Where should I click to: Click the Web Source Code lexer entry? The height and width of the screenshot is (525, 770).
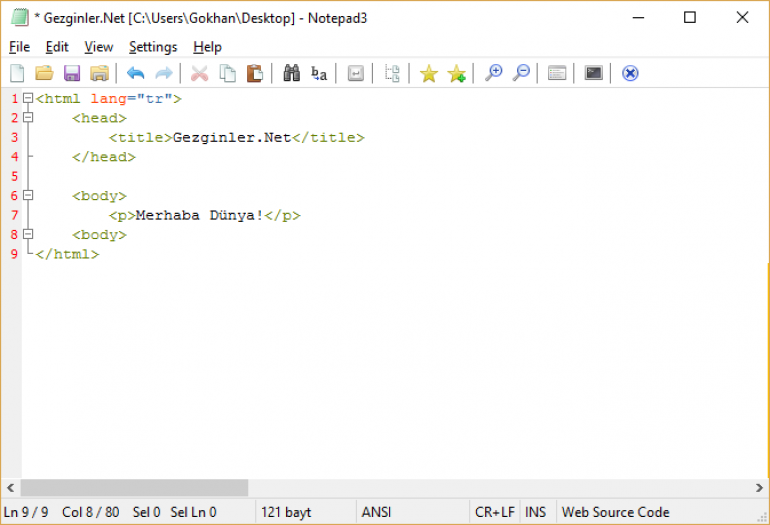pyautogui.click(x=615, y=512)
